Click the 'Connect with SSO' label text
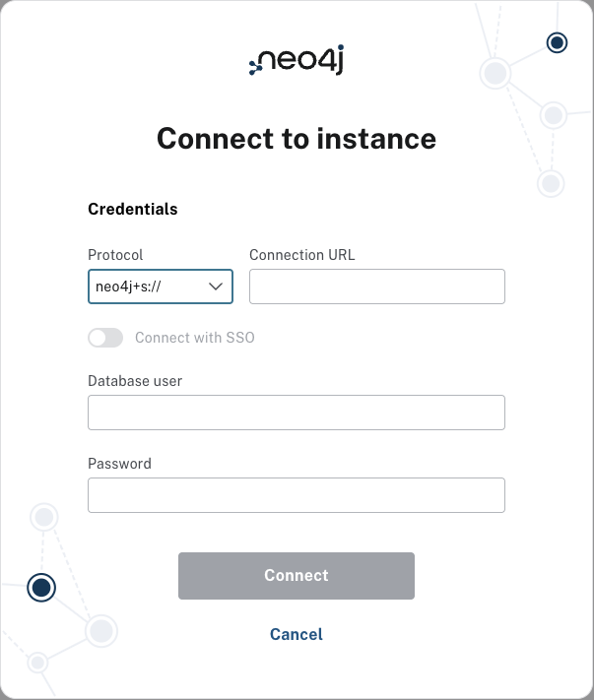The width and height of the screenshot is (594, 700). click(194, 338)
